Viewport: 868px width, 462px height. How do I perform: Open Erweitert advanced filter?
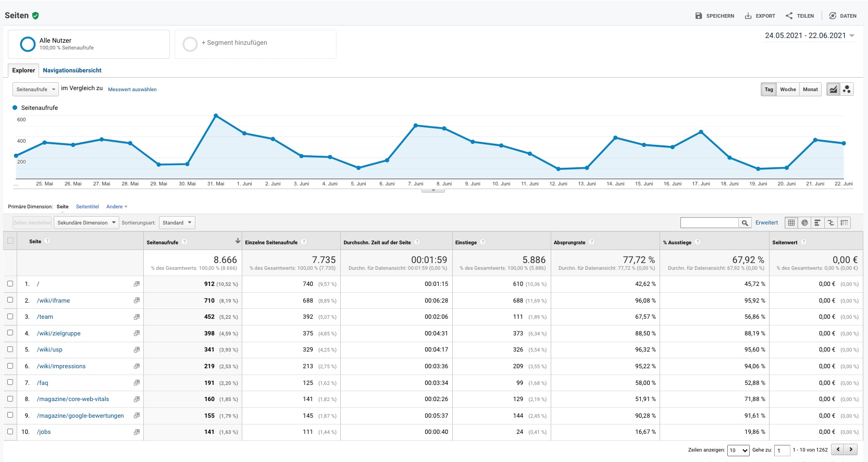tap(766, 222)
